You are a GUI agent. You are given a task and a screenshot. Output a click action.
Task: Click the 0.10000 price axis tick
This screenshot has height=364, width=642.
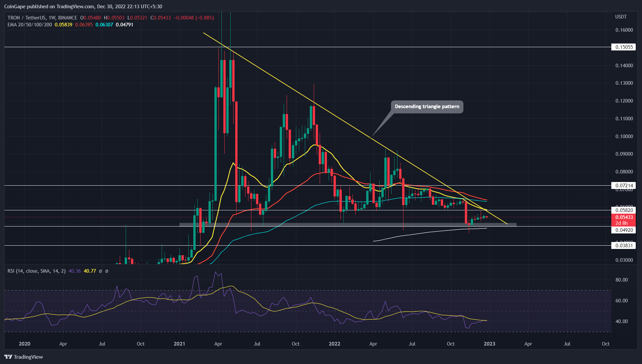coord(624,136)
